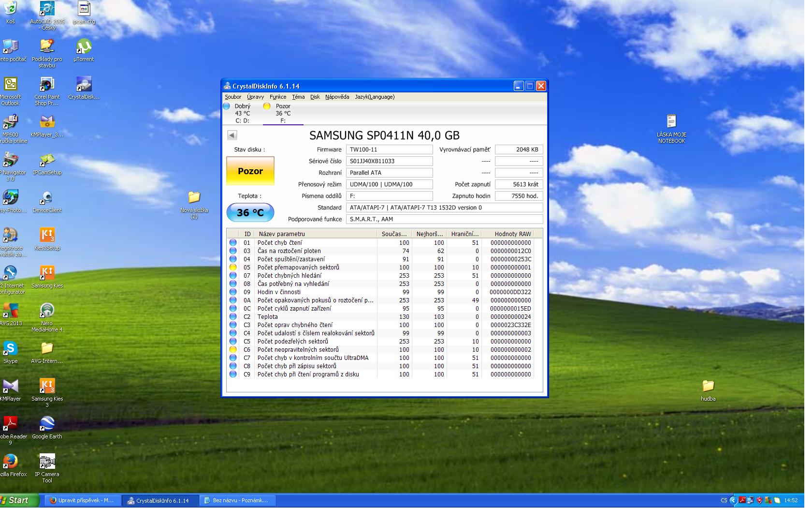This screenshot has width=812, height=508.
Task: Click the previous disk arrow button
Action: pyautogui.click(x=232, y=135)
